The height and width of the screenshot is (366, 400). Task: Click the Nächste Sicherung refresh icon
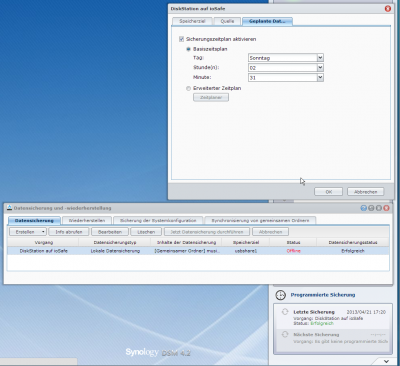coord(285,334)
